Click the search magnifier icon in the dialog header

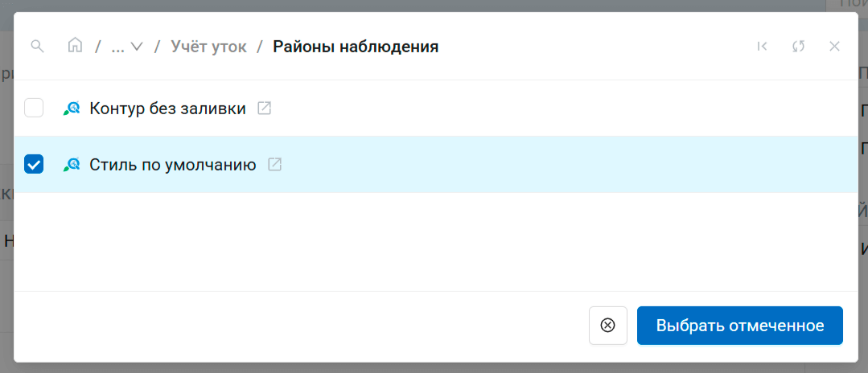(x=36, y=46)
